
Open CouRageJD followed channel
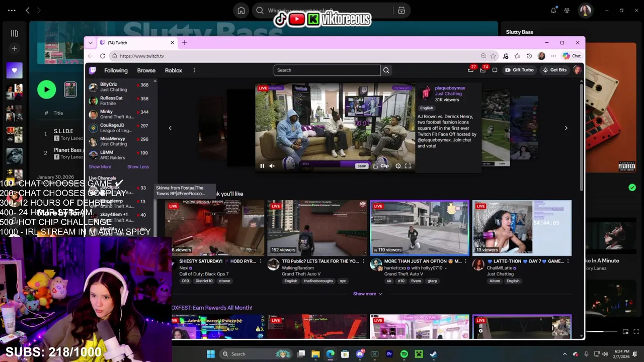(x=119, y=128)
